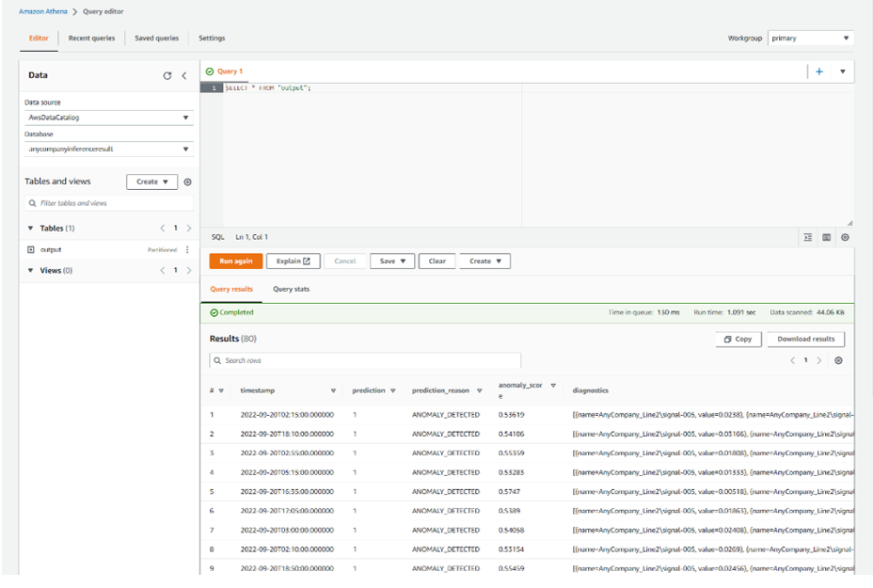Click anomaly score 0.55459 cell
873x588 pixels.
511,568
